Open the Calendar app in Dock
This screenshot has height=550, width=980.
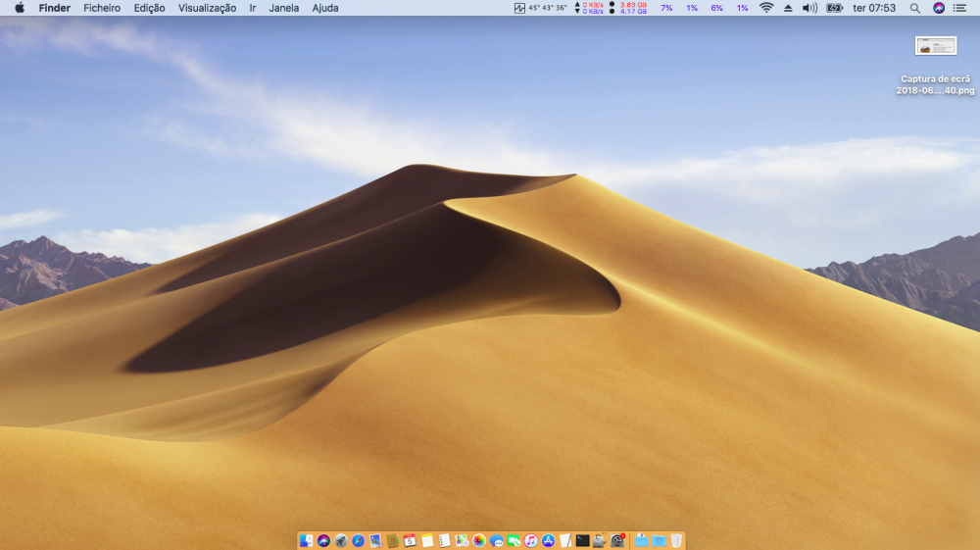[410, 540]
